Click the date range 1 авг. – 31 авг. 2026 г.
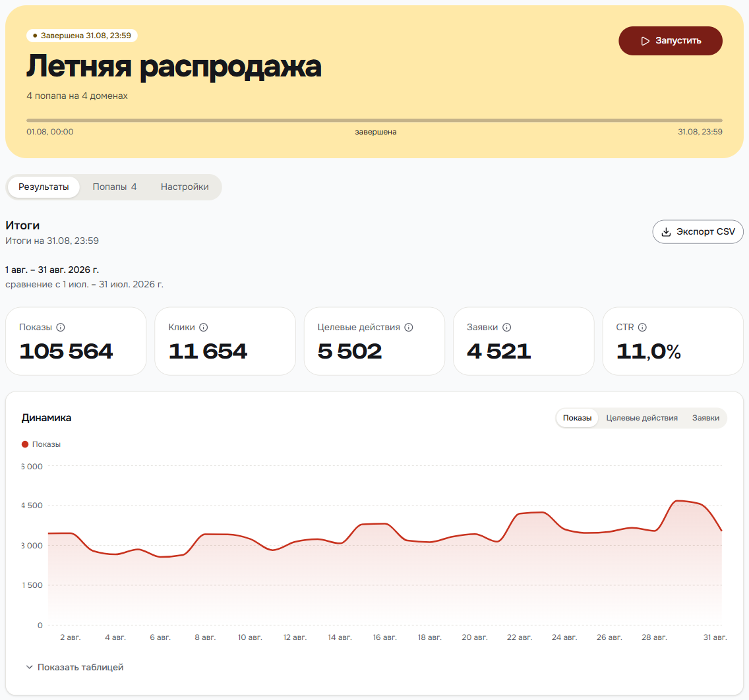This screenshot has width=749, height=700. coord(52,270)
